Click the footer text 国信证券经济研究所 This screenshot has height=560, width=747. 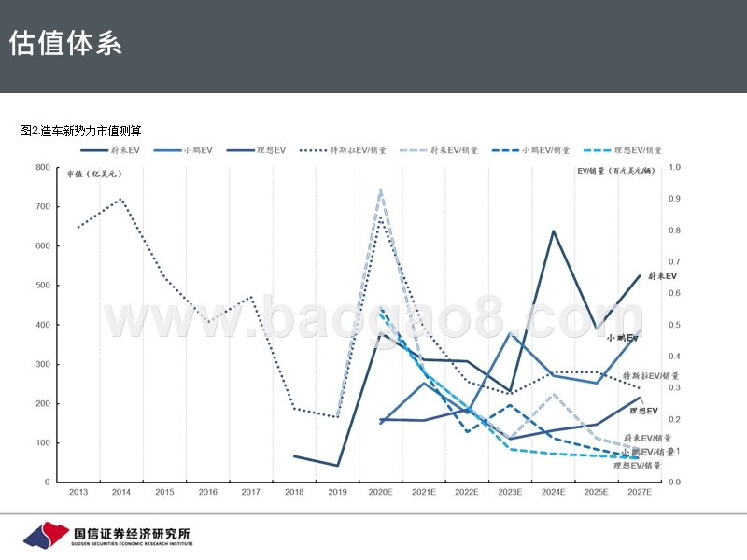(132, 533)
